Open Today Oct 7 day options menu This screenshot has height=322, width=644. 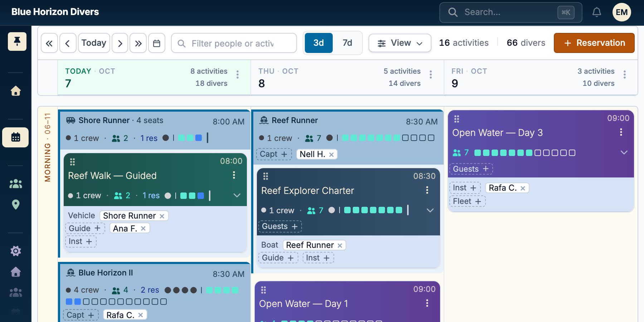[238, 74]
